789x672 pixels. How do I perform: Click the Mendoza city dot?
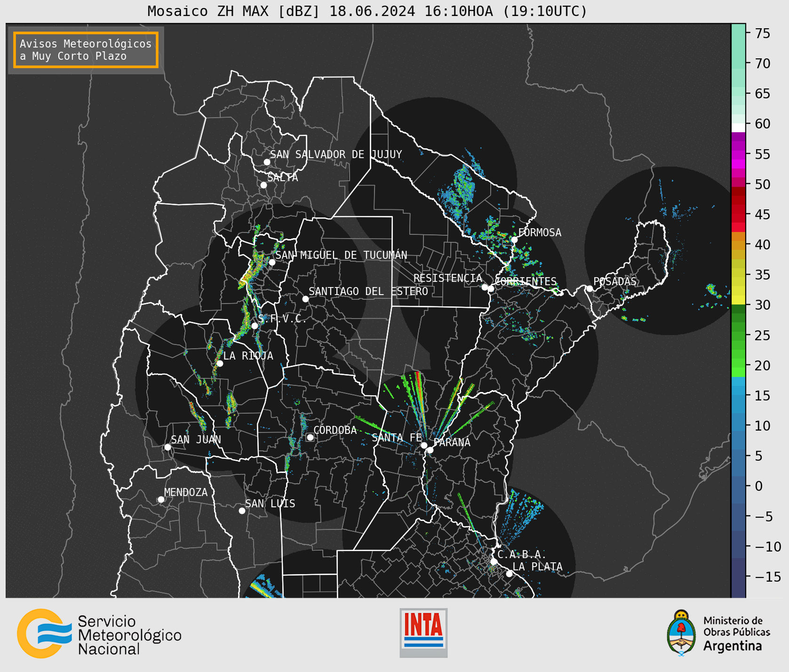point(161,499)
